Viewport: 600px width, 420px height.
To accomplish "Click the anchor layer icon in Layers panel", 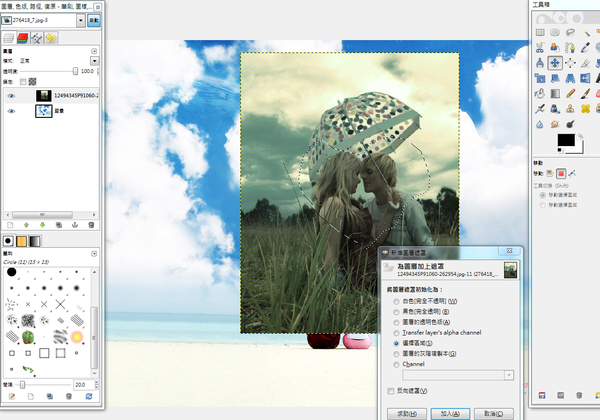I will pos(75,225).
